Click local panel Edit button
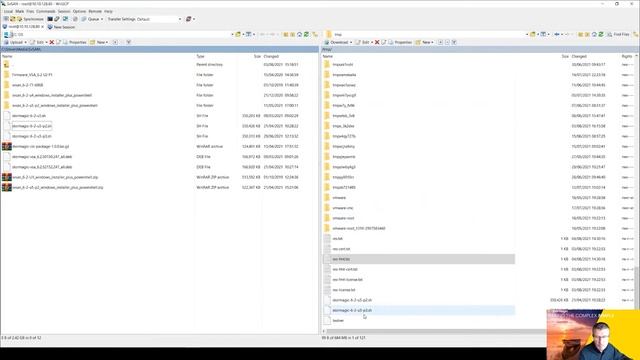 point(37,42)
